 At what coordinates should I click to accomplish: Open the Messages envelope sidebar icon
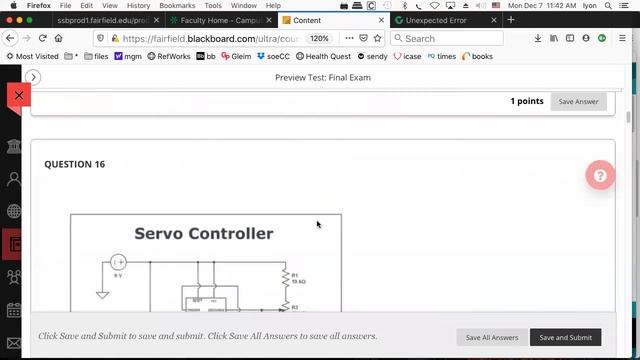[13, 343]
